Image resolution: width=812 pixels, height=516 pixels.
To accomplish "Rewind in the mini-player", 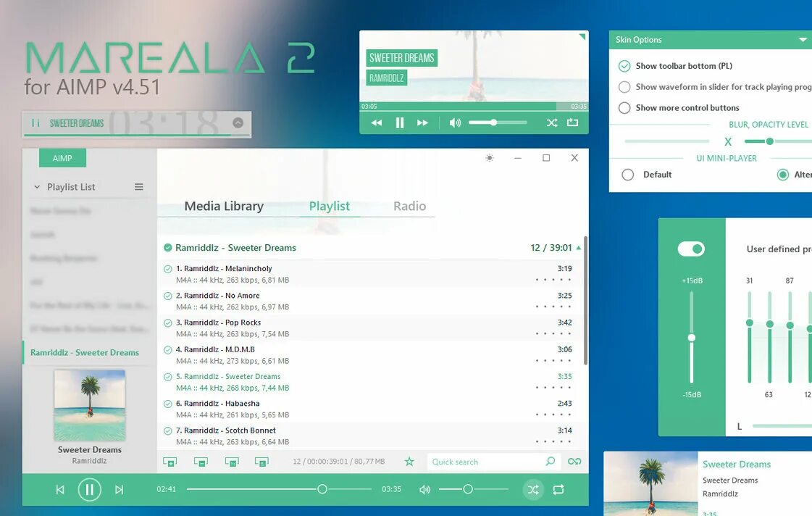I will pos(377,122).
